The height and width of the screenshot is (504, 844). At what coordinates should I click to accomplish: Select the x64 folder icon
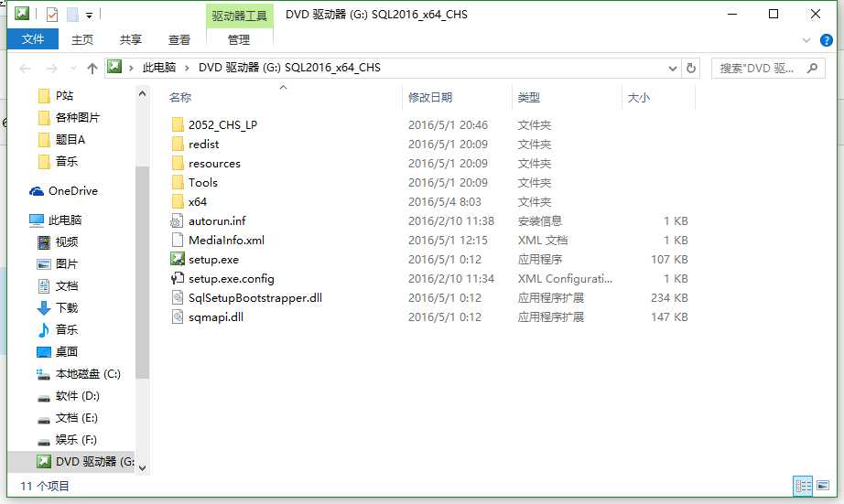(x=178, y=202)
